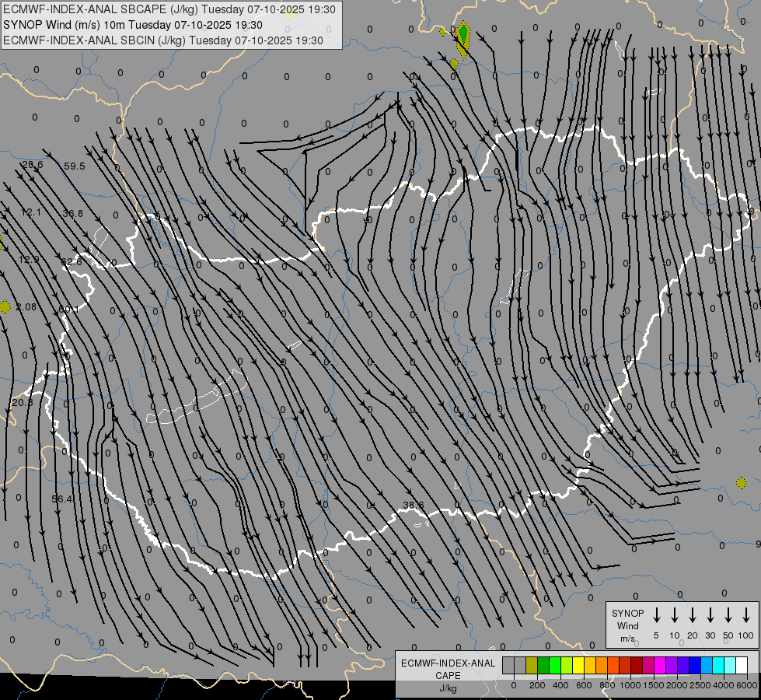This screenshot has height=700, width=761.
Task: Select the SBCIN layer title line
Action: [x=162, y=40]
